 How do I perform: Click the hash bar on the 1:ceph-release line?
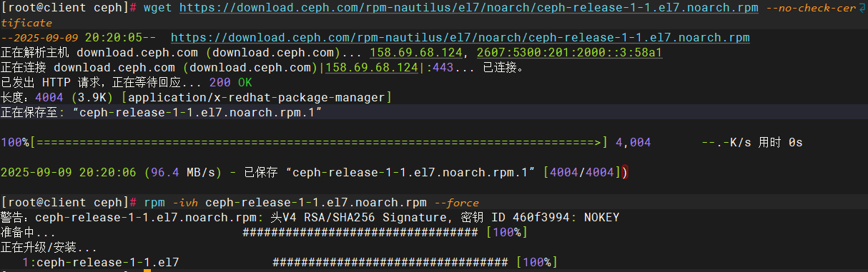coord(390,263)
